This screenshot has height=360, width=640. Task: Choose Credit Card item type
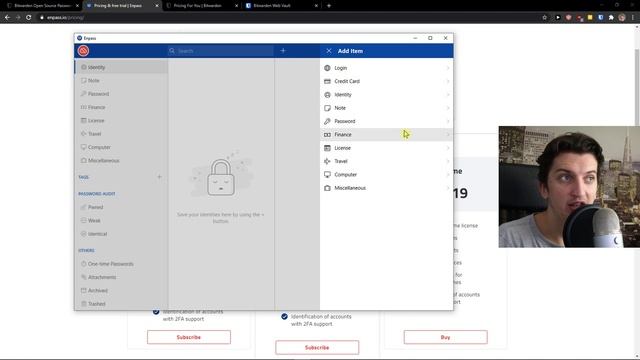[386, 81]
